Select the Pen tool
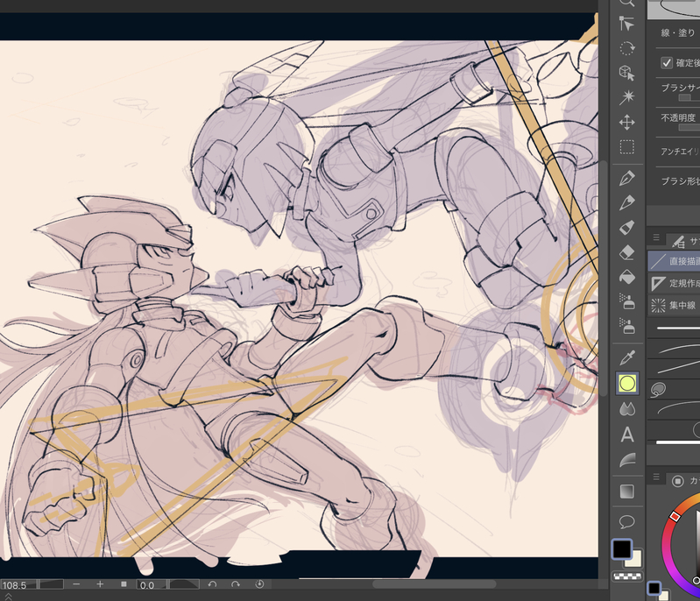The width and height of the screenshot is (700, 601). click(626, 179)
